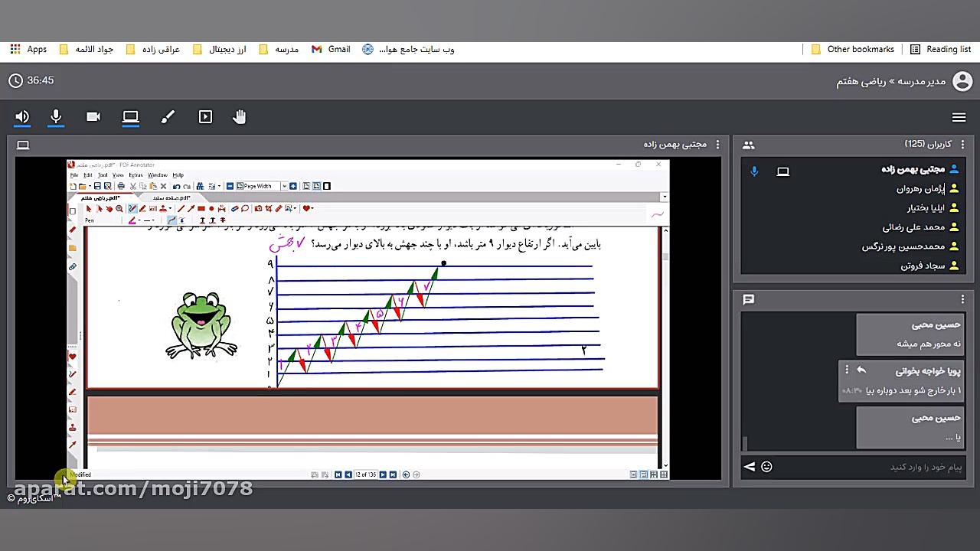The width and height of the screenshot is (980, 551).
Task: Toggle screen sharing in the meeting toolbar
Action: pos(131,117)
